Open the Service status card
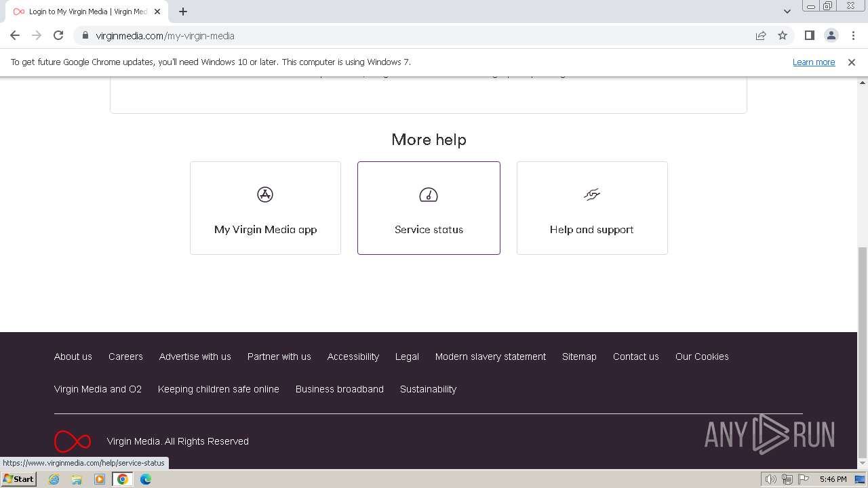The width and height of the screenshot is (868, 488). (429, 208)
